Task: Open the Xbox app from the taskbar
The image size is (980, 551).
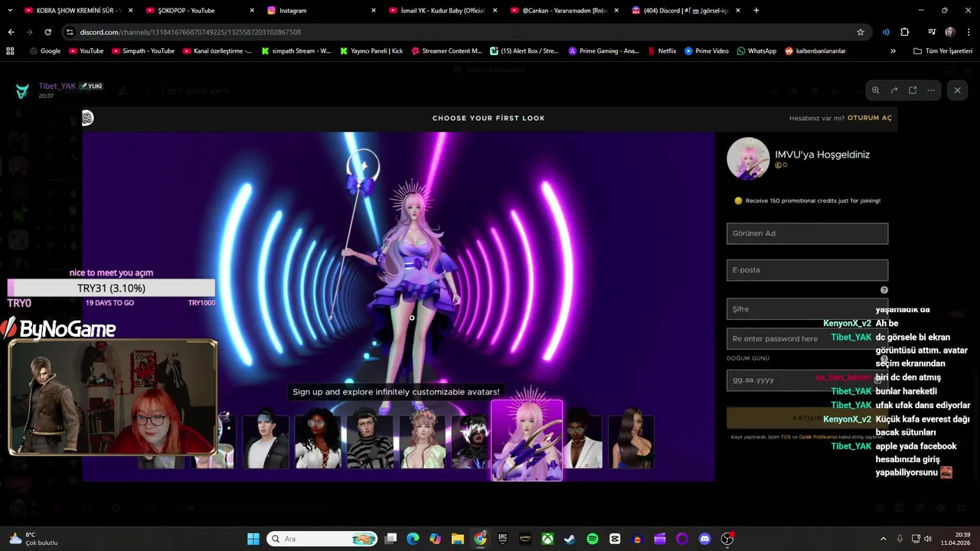Action: click(547, 539)
